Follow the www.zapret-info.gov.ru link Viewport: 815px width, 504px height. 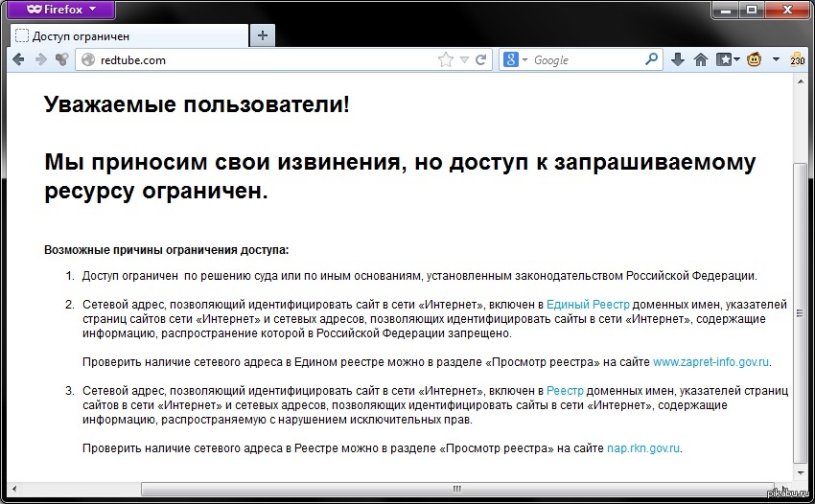click(711, 362)
